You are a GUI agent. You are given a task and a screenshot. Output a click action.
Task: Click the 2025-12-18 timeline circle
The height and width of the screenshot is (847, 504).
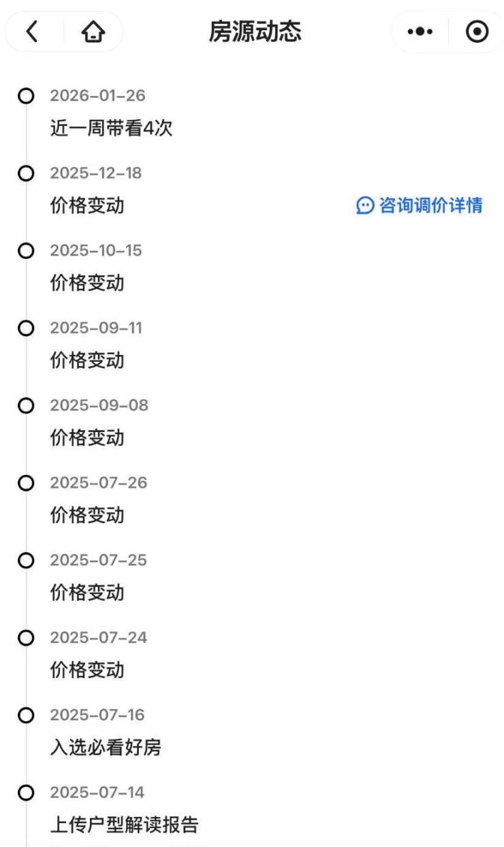click(x=26, y=174)
